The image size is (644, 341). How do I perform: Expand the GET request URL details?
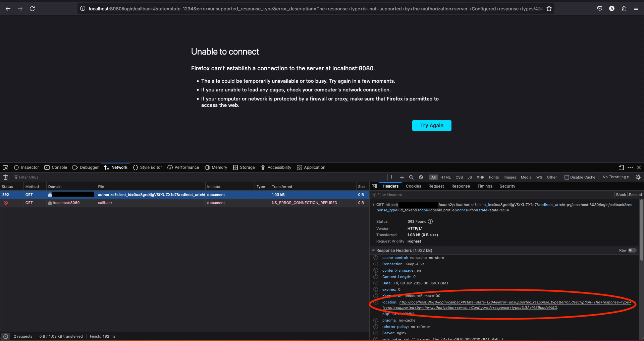tap(373, 205)
